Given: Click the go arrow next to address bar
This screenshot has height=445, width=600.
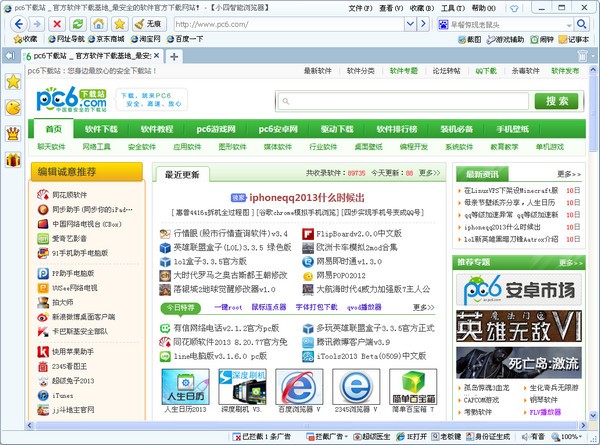Looking at the screenshot, I should pos(423,24).
